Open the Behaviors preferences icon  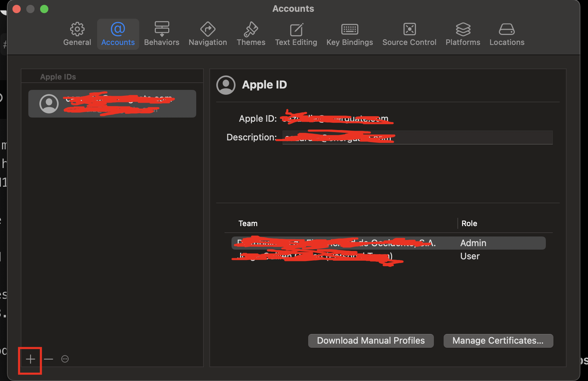pos(162,34)
